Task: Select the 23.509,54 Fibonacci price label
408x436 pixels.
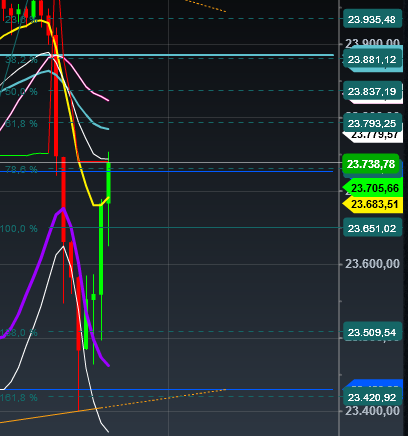Action: [x=372, y=332]
